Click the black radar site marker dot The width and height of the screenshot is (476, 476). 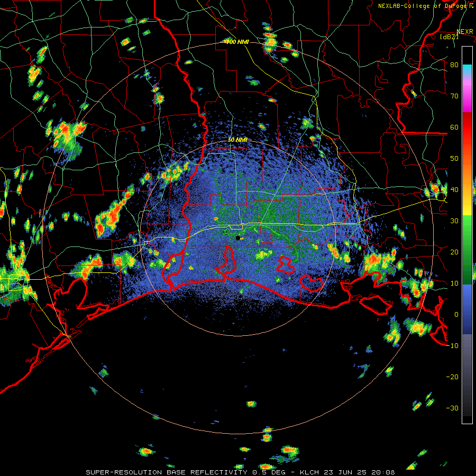click(x=238, y=238)
